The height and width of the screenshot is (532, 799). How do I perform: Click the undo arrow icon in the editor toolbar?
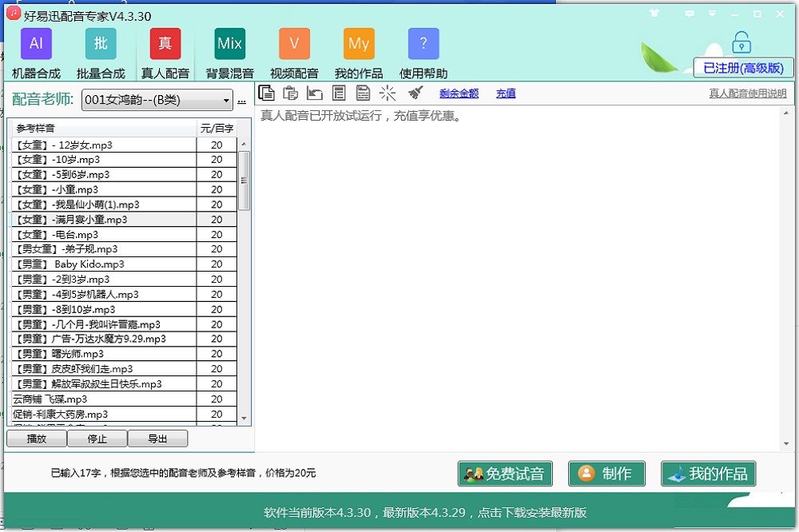click(315, 93)
